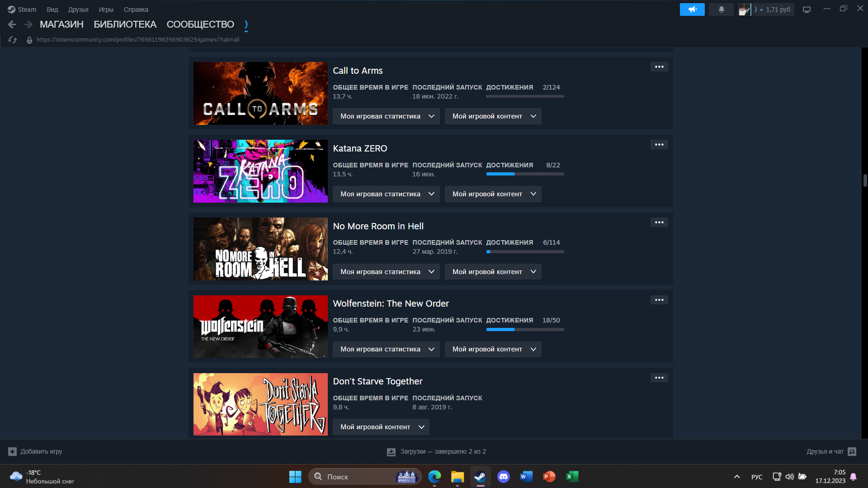Open the Friends and chat icon

pyautogui.click(x=852, y=451)
